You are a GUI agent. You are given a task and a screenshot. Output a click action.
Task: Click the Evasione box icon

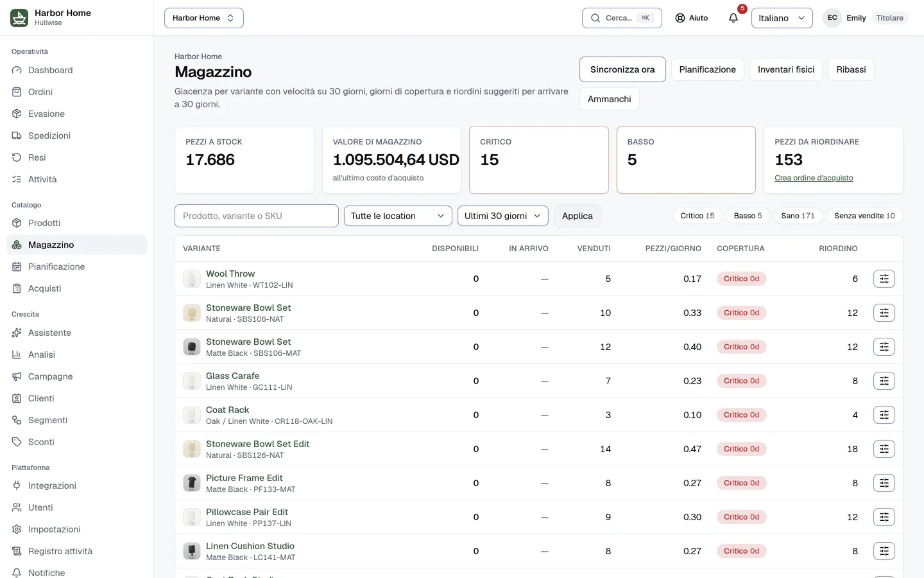click(17, 114)
